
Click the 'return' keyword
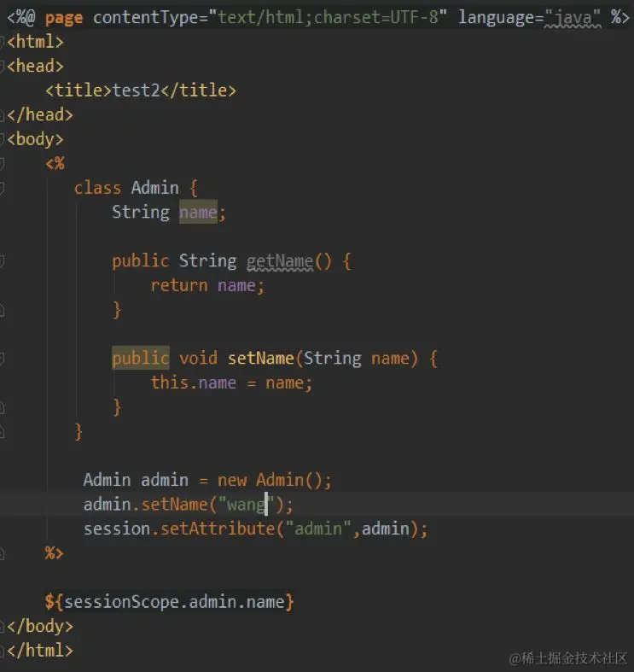coord(178,285)
